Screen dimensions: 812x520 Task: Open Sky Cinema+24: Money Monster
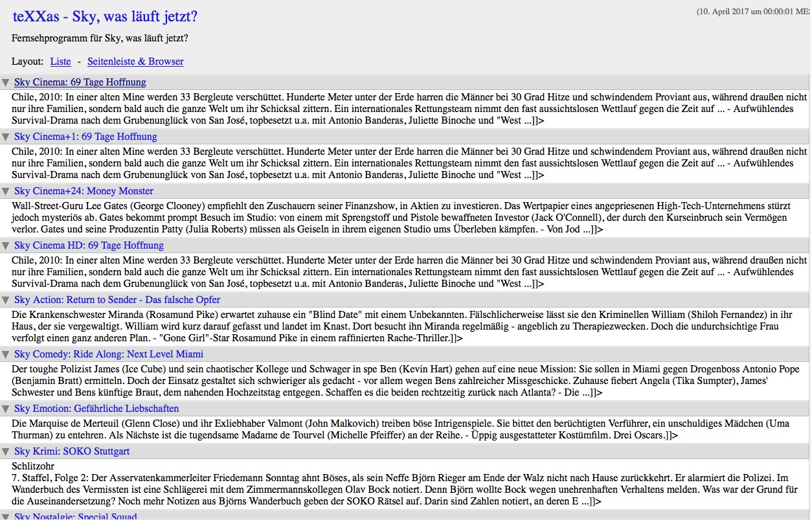pos(84,191)
